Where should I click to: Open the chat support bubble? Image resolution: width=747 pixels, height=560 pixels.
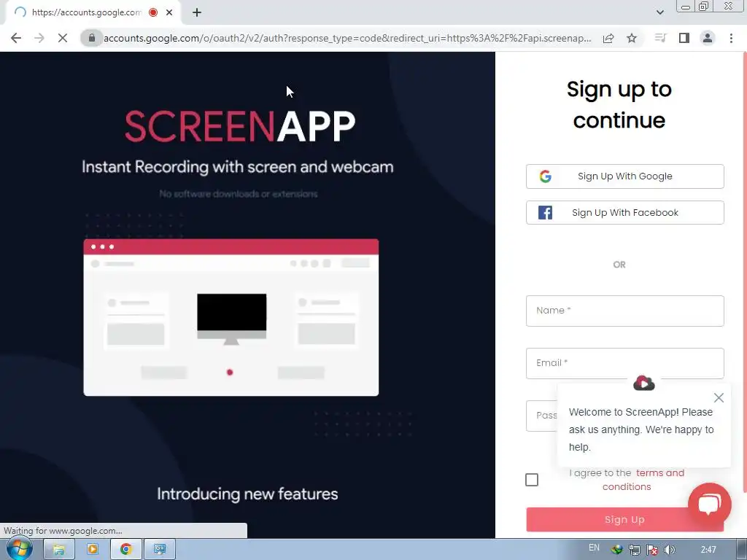tap(709, 505)
